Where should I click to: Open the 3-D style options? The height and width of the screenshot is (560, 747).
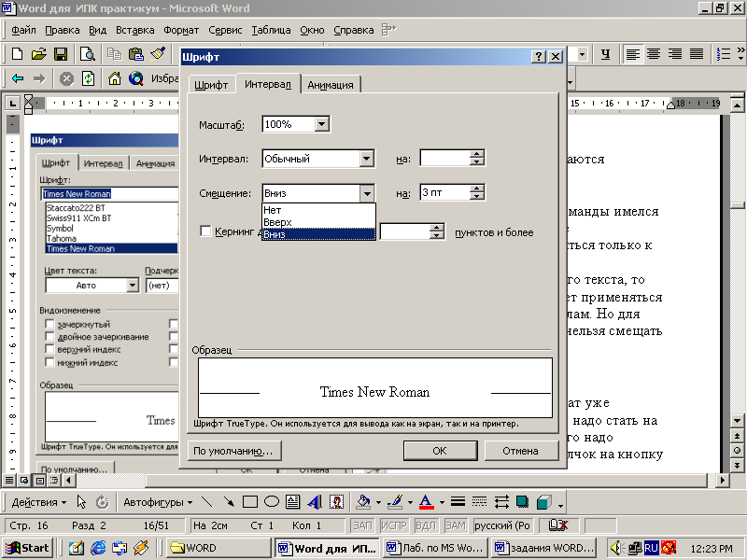click(x=543, y=502)
